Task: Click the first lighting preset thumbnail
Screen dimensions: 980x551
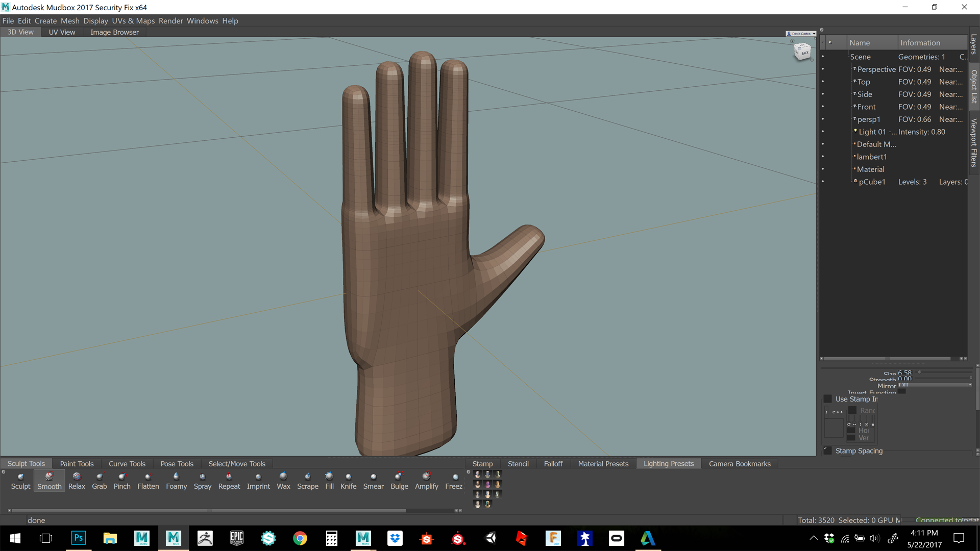Action: pos(477,474)
